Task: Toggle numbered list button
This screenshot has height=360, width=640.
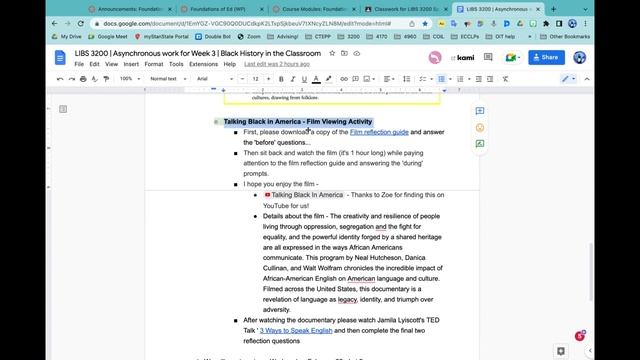Action: tap(460, 79)
